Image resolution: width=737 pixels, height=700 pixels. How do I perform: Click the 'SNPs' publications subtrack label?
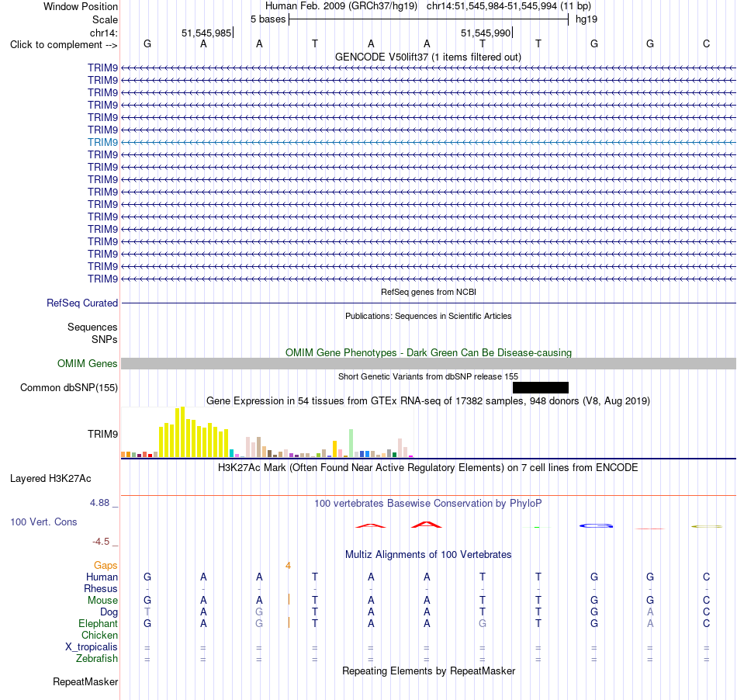tap(105, 339)
